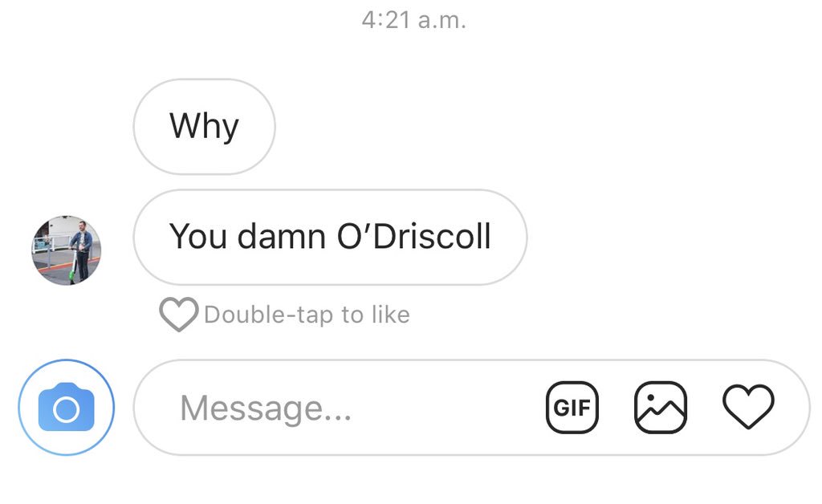The width and height of the screenshot is (822, 504).
Task: Click the sender's profile picture avatar
Action: [66, 250]
